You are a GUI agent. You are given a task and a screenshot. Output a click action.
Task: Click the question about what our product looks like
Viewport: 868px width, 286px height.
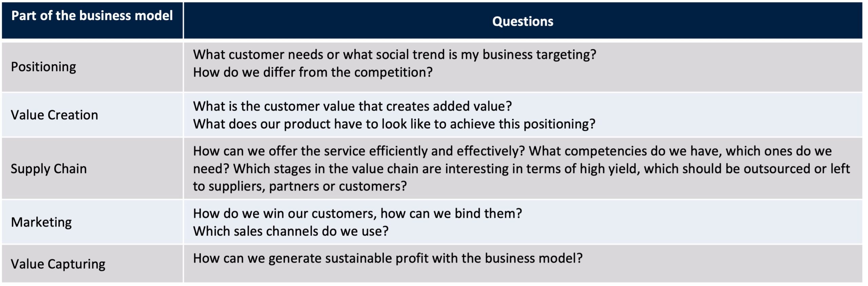coord(394,124)
